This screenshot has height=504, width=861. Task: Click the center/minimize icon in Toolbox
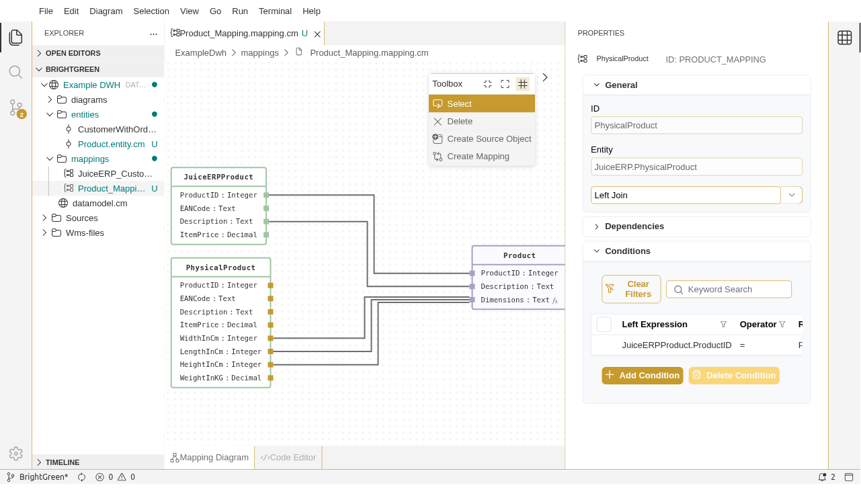coord(487,84)
